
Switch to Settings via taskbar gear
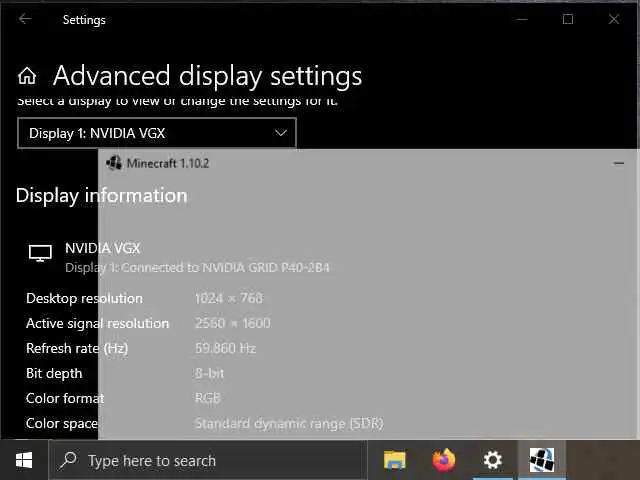(x=493, y=460)
